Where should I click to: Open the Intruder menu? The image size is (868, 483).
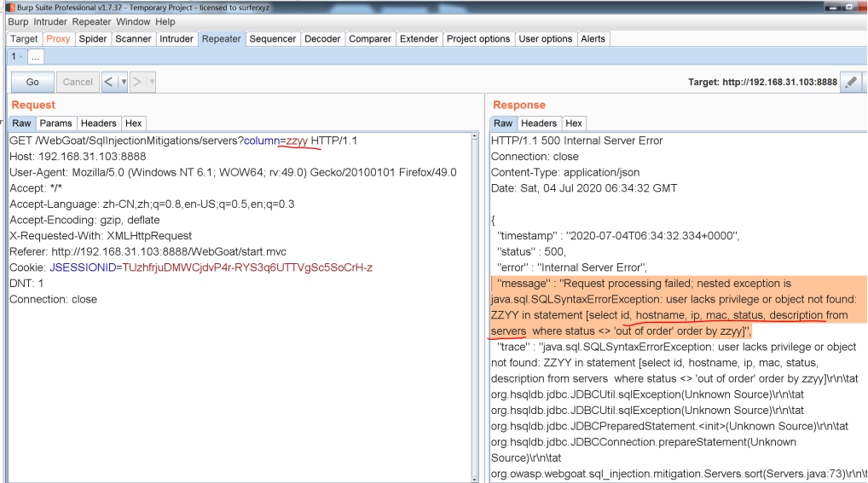pyautogui.click(x=49, y=21)
